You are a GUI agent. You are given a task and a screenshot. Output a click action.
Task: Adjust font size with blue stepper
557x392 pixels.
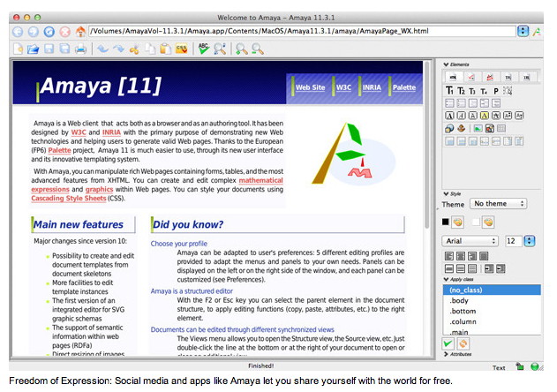(x=530, y=241)
